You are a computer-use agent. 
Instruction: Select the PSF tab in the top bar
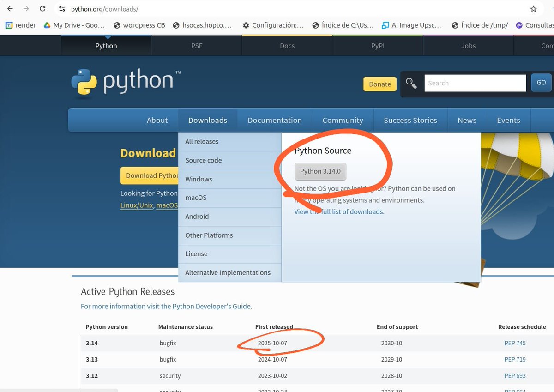point(197,46)
